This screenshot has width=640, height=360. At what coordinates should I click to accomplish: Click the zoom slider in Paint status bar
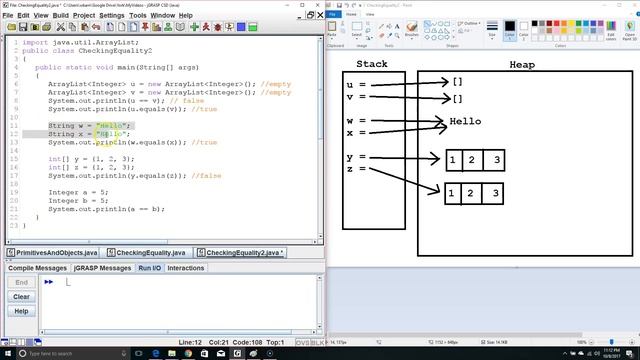tap(611, 342)
